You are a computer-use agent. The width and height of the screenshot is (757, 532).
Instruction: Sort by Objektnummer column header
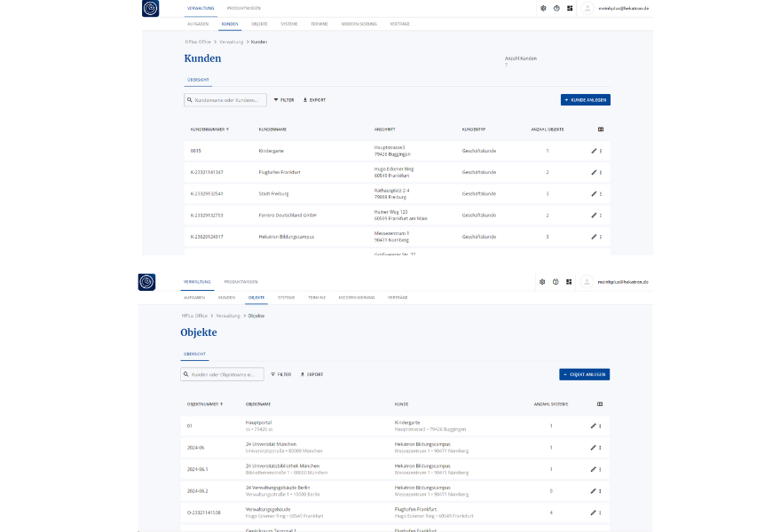click(205, 403)
